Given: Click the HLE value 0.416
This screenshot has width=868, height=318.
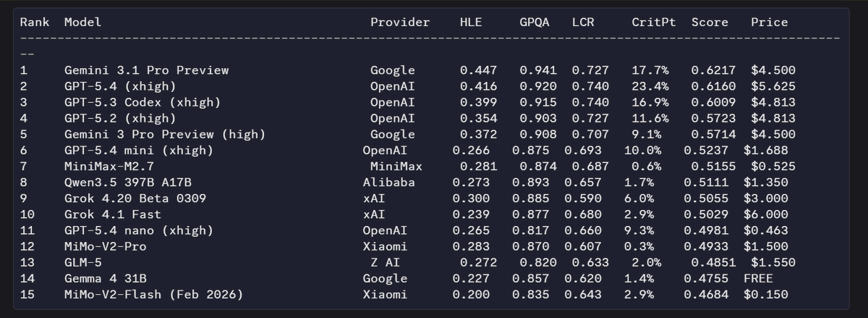Looking at the screenshot, I should [x=479, y=86].
